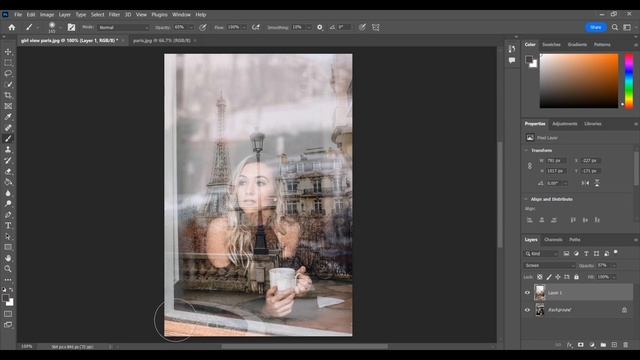Add a layer mask from Layers footer
Viewport: 640px width, 360px height.
581,345
